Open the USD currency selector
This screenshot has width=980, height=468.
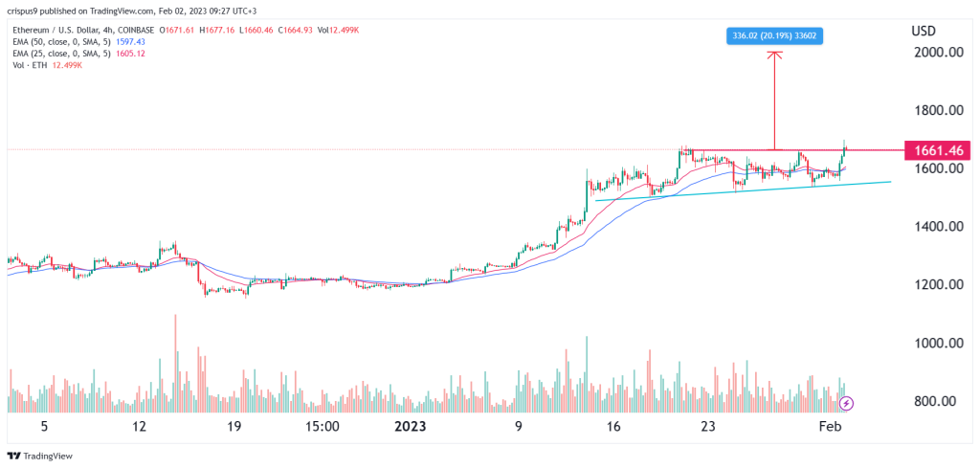pos(924,30)
